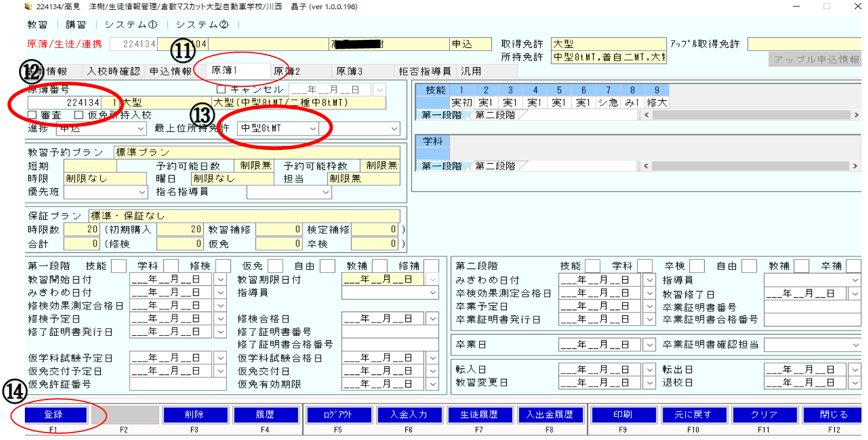The height and width of the screenshot is (440, 868).
Task: Toggle the キャンセル checkbox
Action: coord(220,90)
